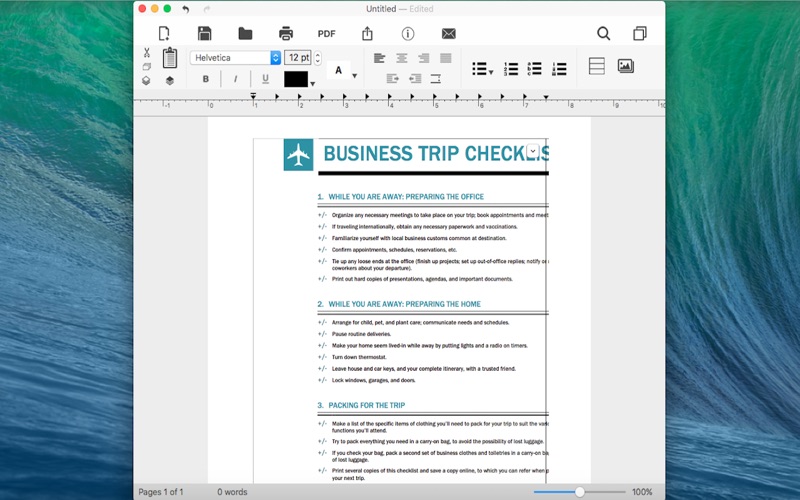This screenshot has width=800, height=500.
Task: Save the document with floppy icon
Action: 205,34
